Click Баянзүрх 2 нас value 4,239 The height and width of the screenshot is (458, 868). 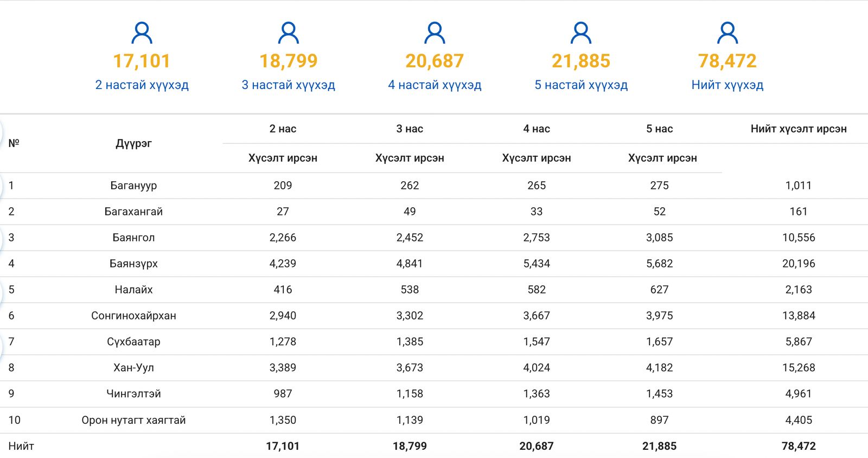point(283,264)
